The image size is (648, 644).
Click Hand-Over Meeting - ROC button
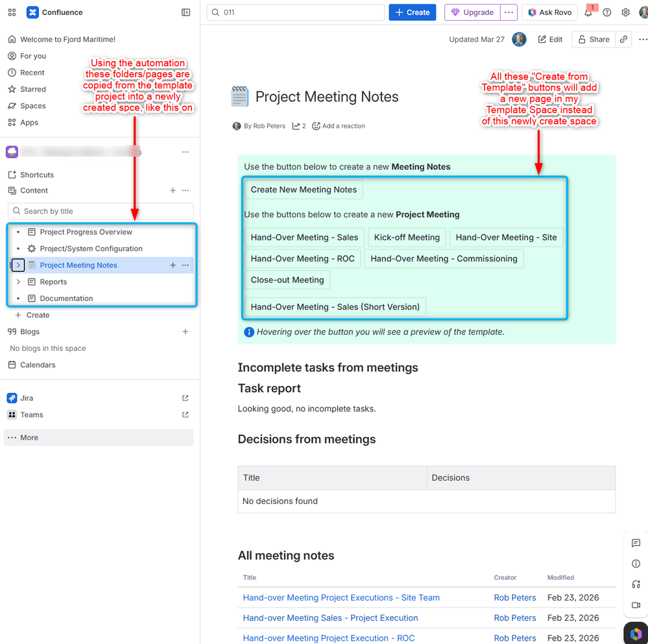tap(302, 259)
